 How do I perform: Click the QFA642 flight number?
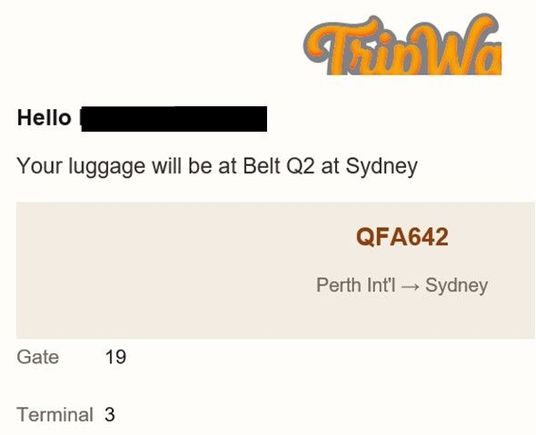(x=402, y=237)
